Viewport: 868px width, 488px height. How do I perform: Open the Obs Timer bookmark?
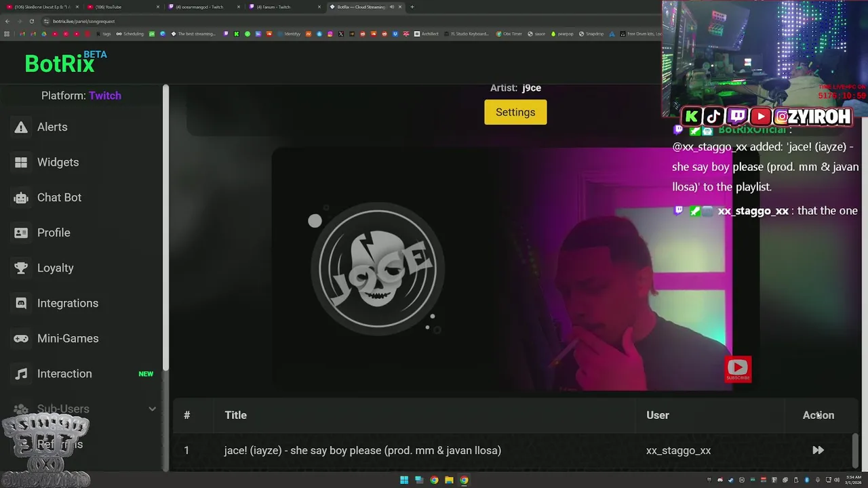pos(509,34)
